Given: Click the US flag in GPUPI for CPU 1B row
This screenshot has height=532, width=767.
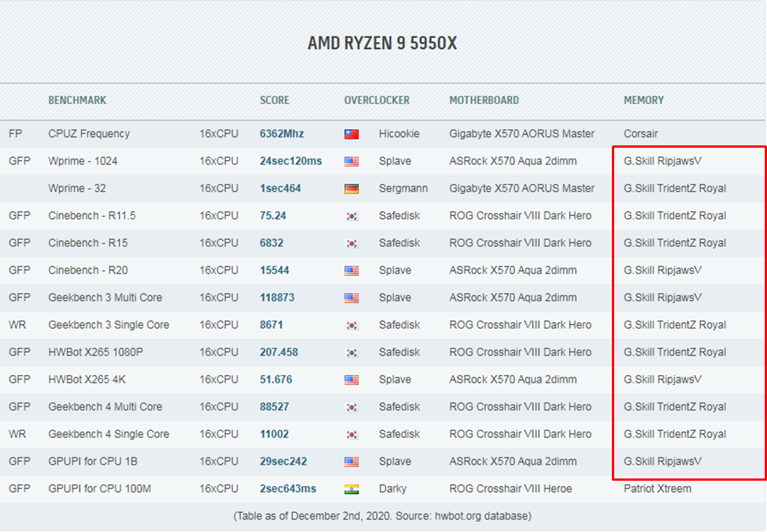Looking at the screenshot, I should [x=351, y=462].
